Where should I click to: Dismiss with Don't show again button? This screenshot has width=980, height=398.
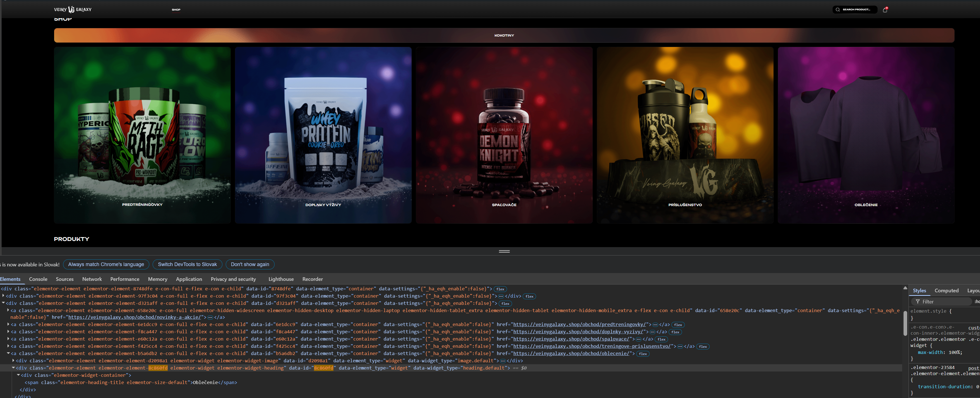[250, 264]
